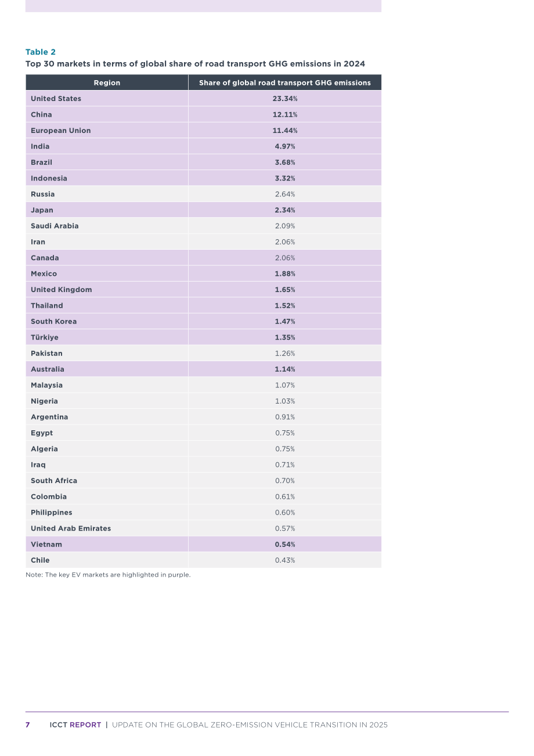Click India's 4.97% value cell
Image resolution: width=534 pixels, height=756 pixels.
point(285,146)
